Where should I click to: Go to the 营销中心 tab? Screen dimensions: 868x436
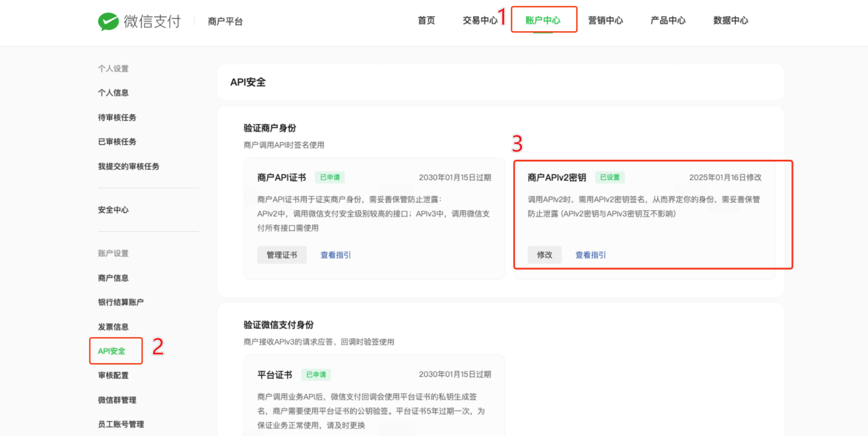click(606, 21)
